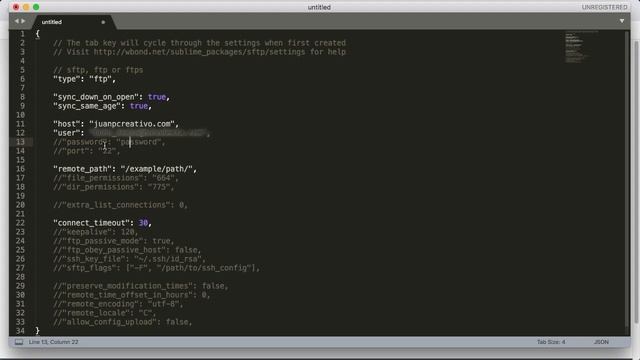Click the allow_config_upload comment line

123,322
